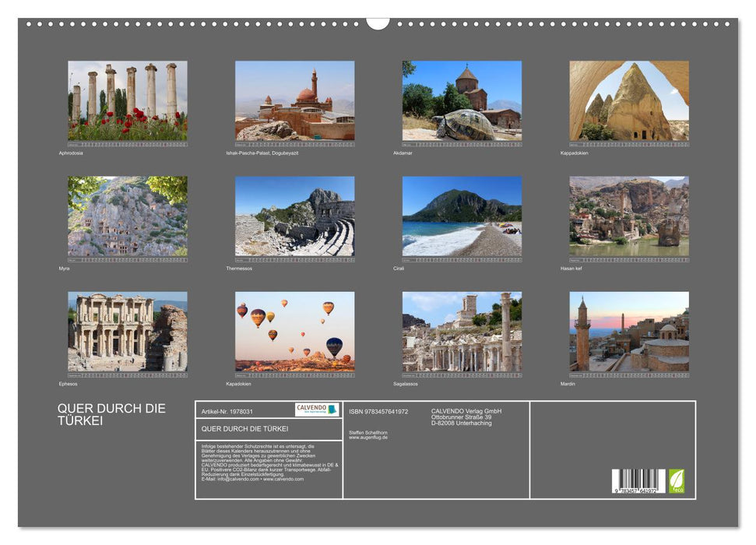The width and height of the screenshot is (756, 545).
Task: Select the hot air balloons photo
Action: click(x=294, y=331)
